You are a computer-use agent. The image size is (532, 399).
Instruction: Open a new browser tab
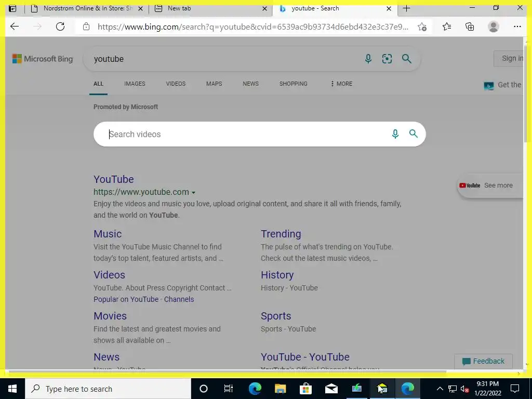(x=406, y=8)
